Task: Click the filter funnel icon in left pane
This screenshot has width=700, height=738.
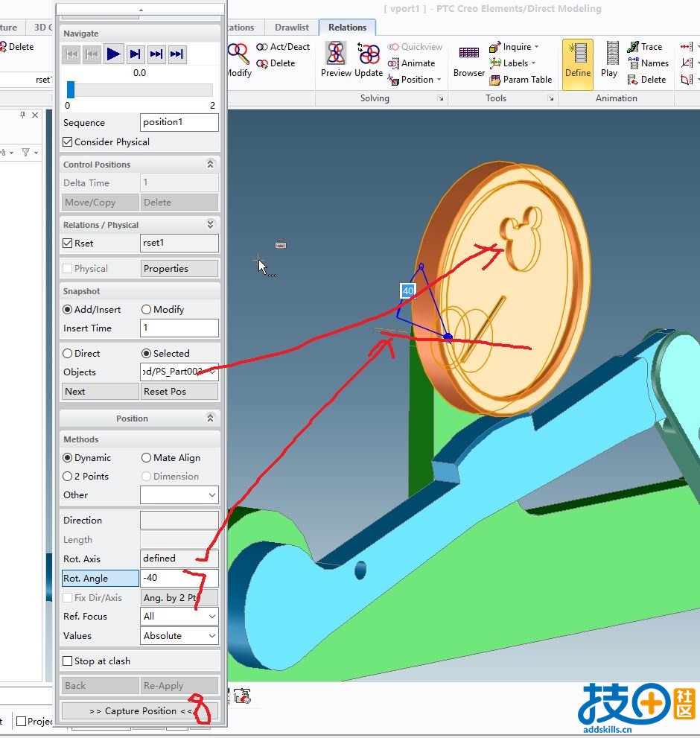Action: pyautogui.click(x=26, y=152)
